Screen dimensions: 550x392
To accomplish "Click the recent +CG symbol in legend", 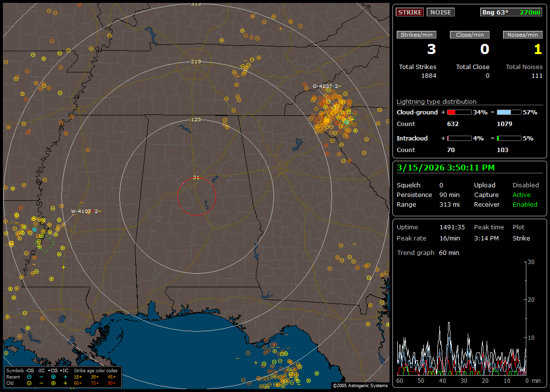I will 53,377.
